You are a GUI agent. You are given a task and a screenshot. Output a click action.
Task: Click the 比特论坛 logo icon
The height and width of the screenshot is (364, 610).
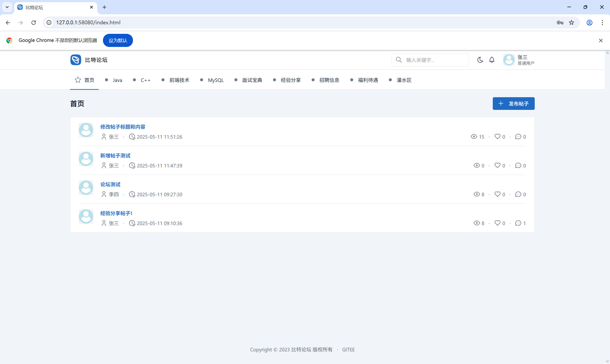[x=76, y=60]
